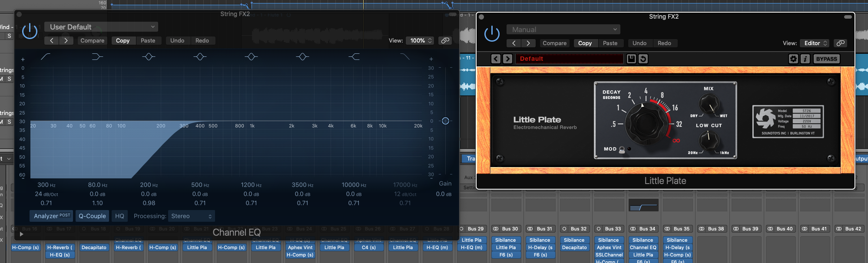Click Paste in Little Plate window
The image size is (868, 263).
(610, 43)
